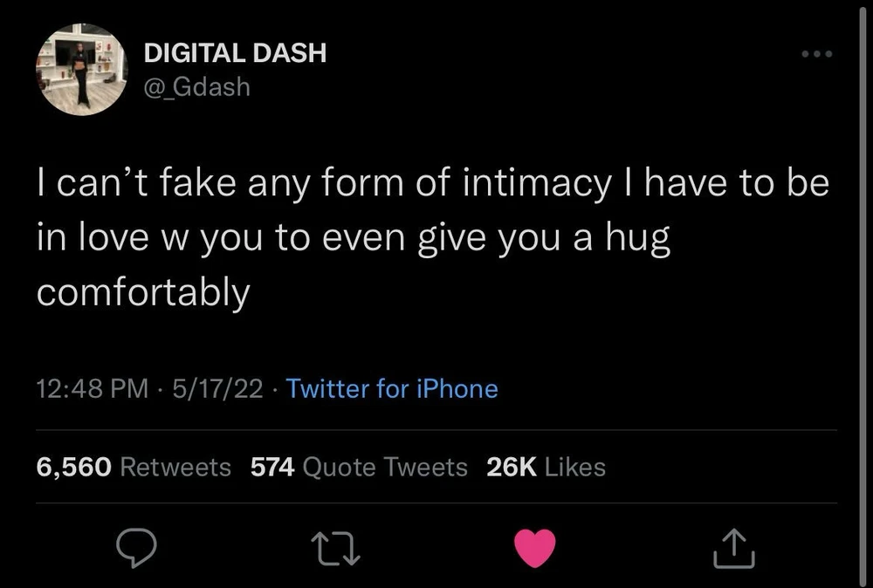View the 6,560 Retweets list
Viewport: 873px width, 588px height.
pyautogui.click(x=134, y=467)
